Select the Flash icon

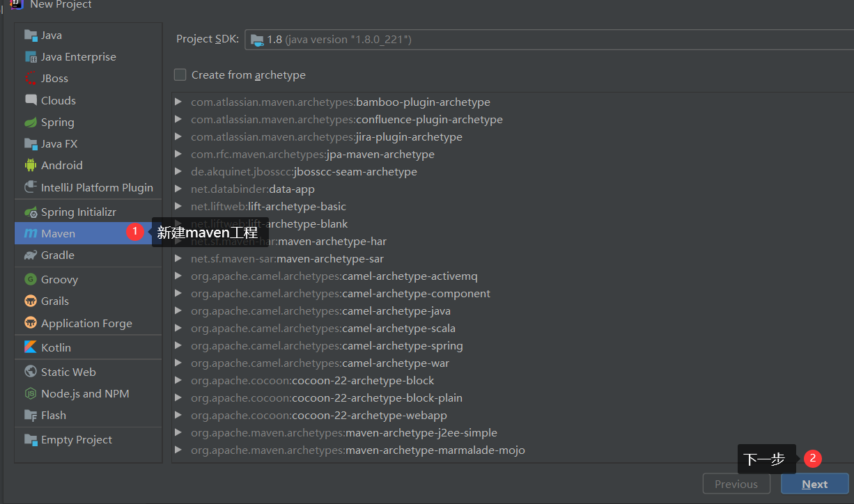pos(31,415)
